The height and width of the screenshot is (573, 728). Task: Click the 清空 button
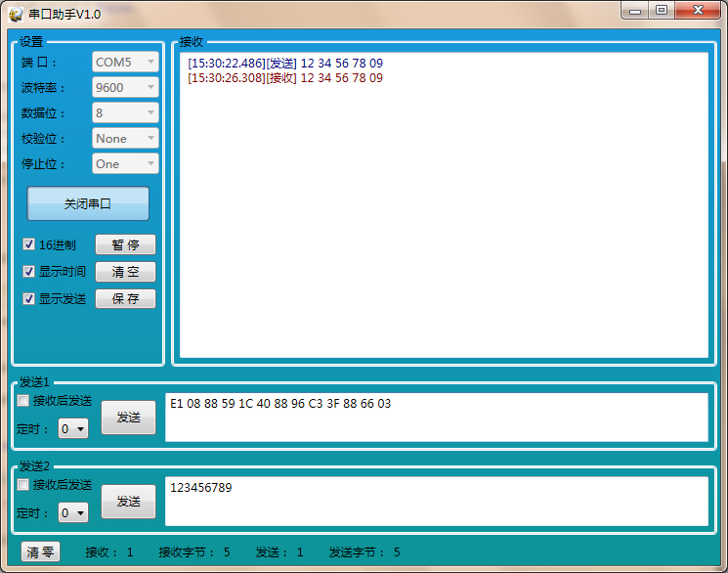click(x=125, y=272)
